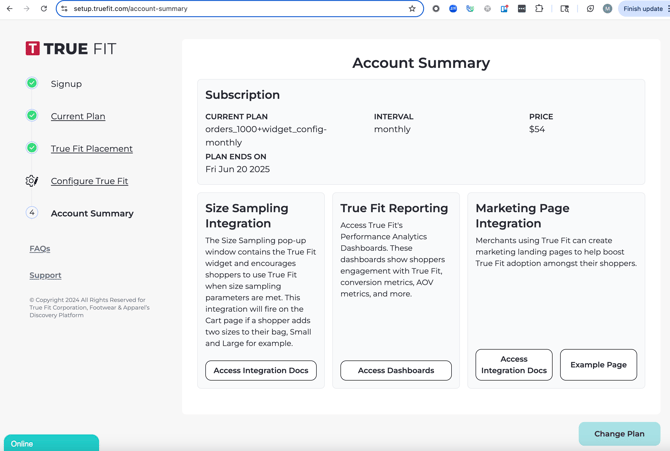
Task: Click the True Fit Placement green checkmark icon
Action: (x=32, y=148)
